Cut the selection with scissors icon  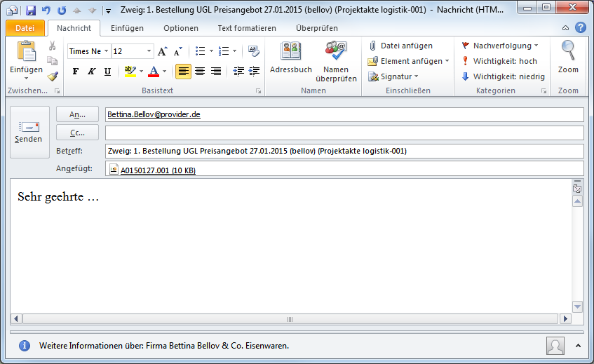coord(53,46)
